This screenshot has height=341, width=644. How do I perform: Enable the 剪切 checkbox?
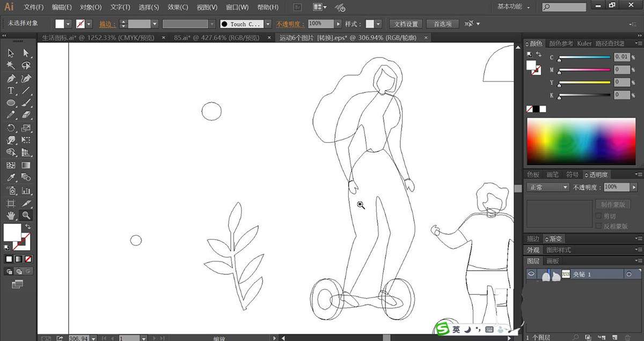pos(599,216)
